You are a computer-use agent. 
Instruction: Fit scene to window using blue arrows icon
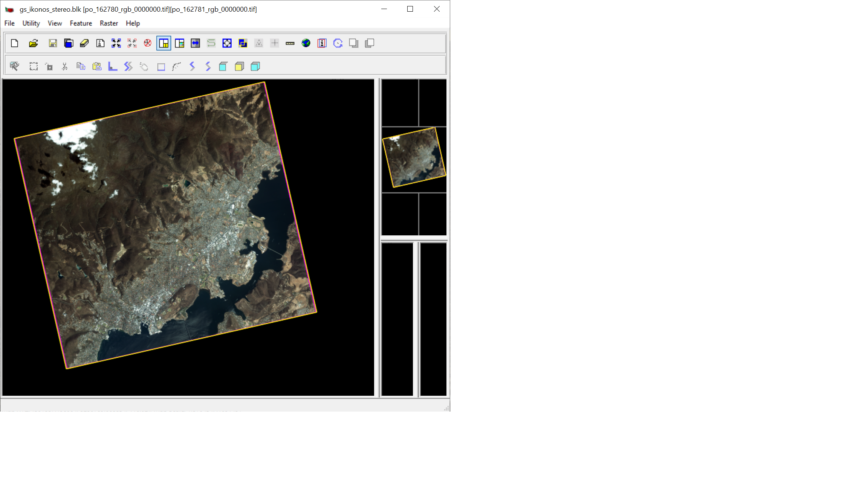click(x=116, y=43)
